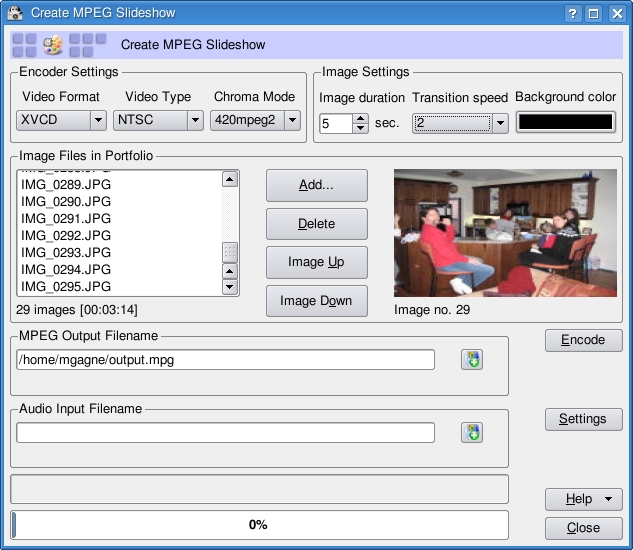This screenshot has width=633, height=550.
Task: Click the MPEG output file browse icon
Action: [x=472, y=359]
